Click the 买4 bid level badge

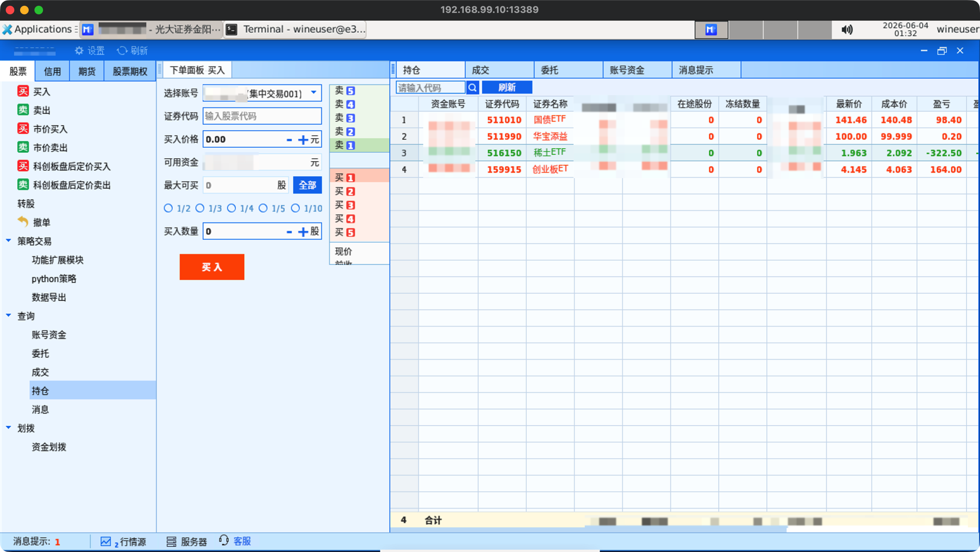click(350, 219)
